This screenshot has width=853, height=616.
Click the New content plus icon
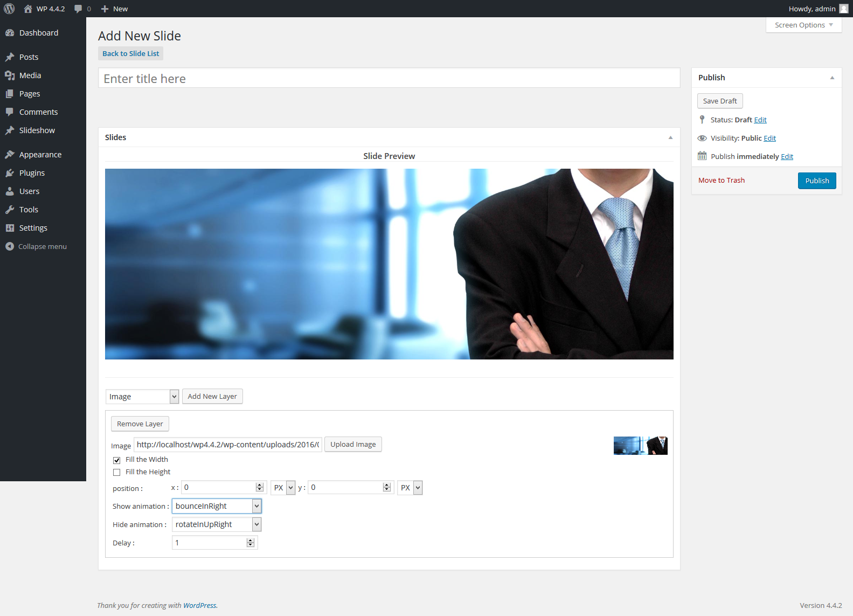click(105, 9)
